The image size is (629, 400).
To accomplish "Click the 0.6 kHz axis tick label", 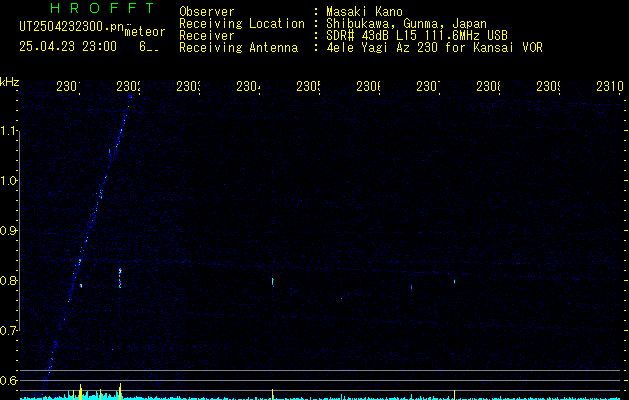I will [8, 380].
